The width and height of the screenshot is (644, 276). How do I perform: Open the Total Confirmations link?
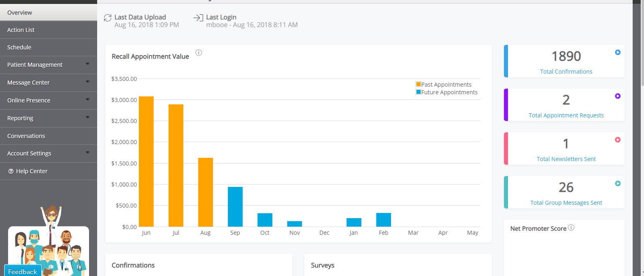[x=566, y=72]
